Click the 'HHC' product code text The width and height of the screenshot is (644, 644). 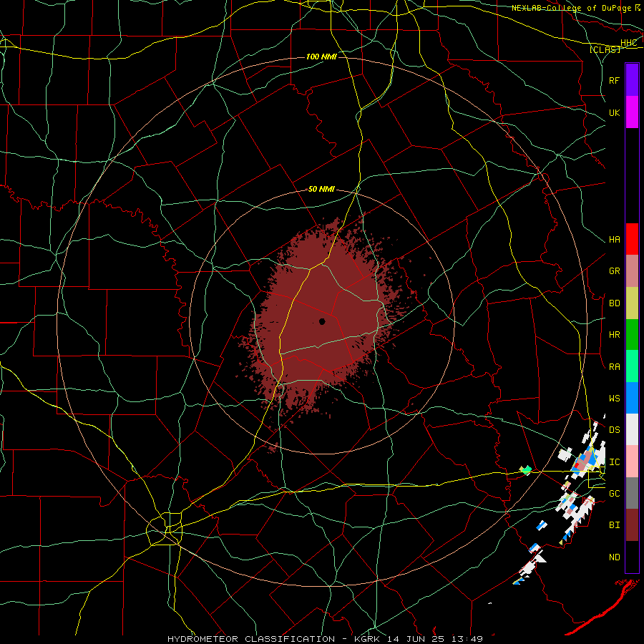pyautogui.click(x=629, y=43)
